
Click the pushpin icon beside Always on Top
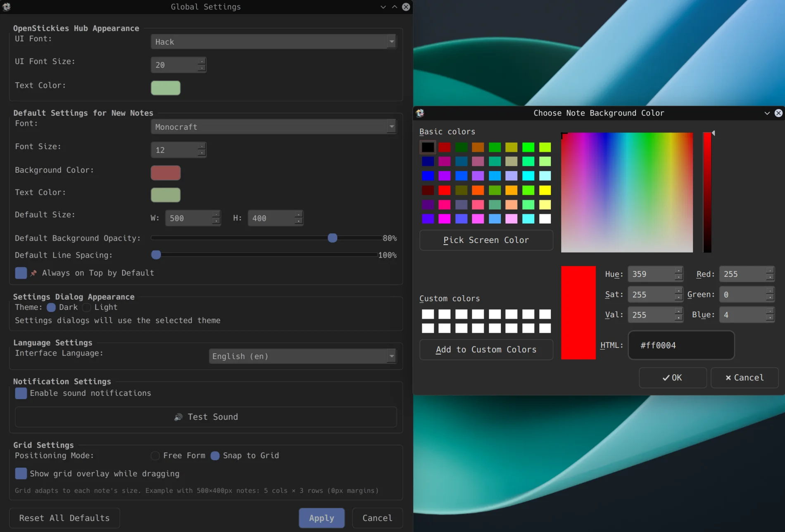(33, 273)
